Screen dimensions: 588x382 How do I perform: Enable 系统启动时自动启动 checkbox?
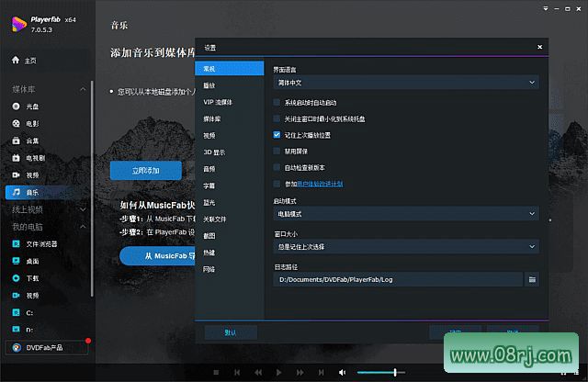point(277,102)
